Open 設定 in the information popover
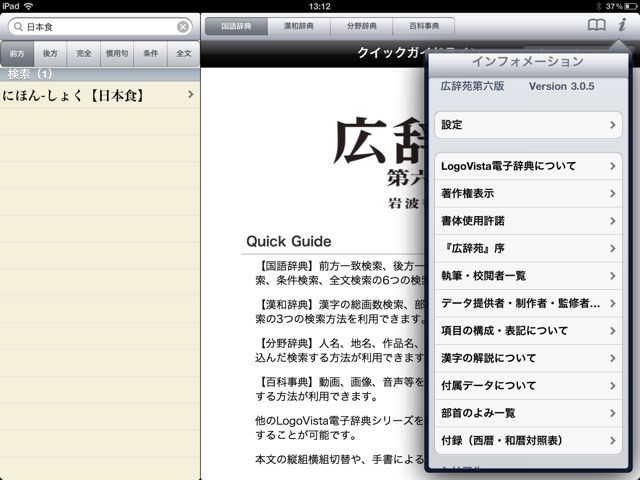 pyautogui.click(x=528, y=125)
